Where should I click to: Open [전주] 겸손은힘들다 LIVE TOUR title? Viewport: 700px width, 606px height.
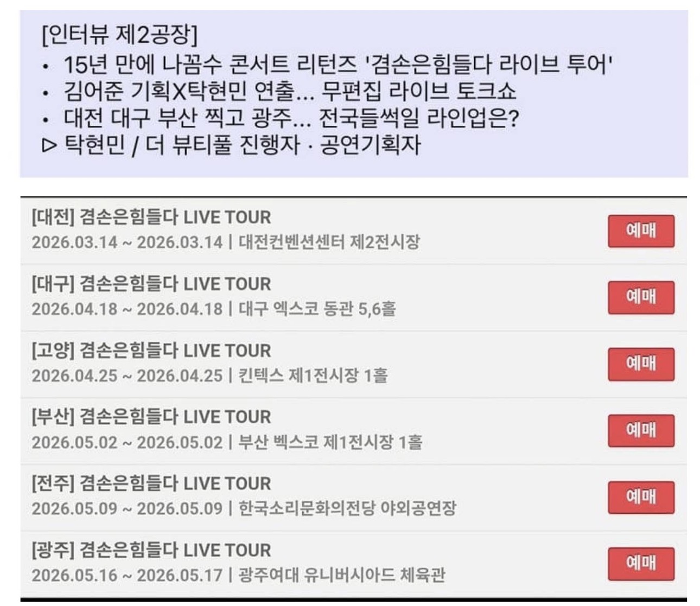(151, 483)
